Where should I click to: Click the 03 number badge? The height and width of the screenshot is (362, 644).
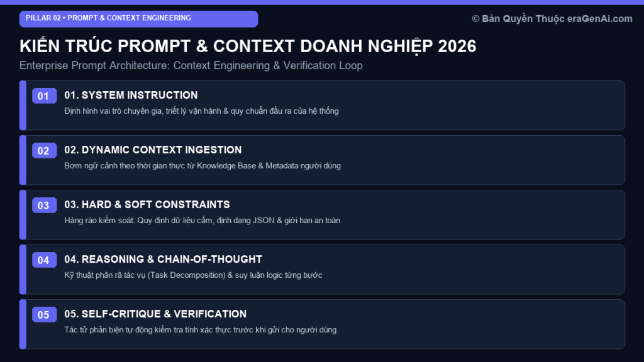pyautogui.click(x=45, y=206)
